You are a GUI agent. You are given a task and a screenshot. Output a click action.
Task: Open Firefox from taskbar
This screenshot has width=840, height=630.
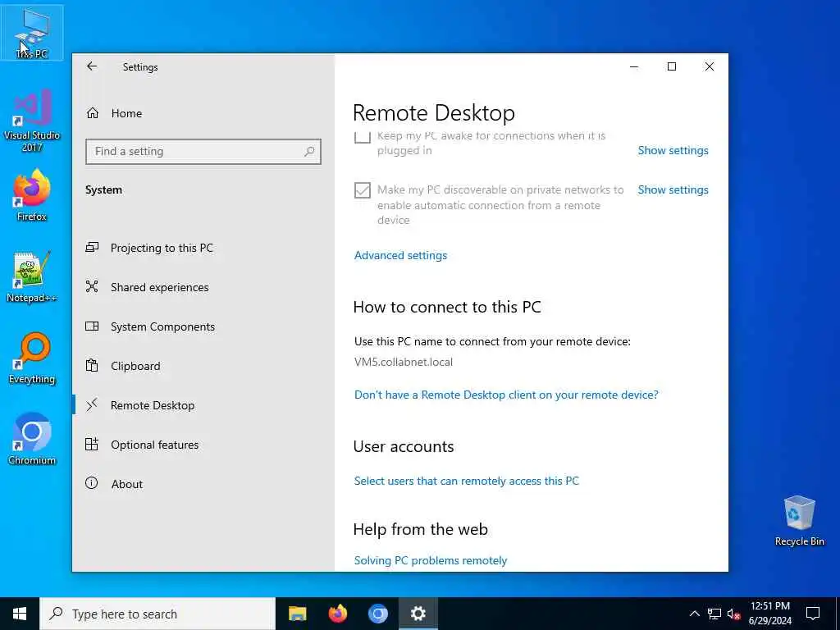(337, 614)
